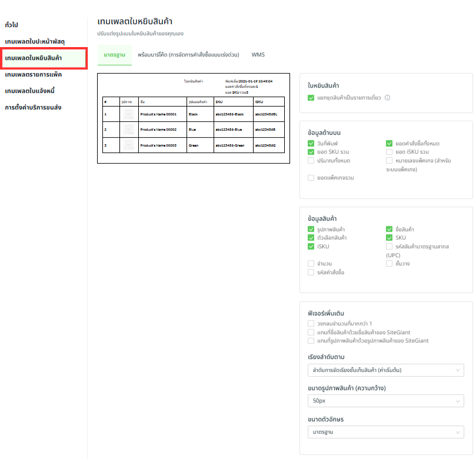Screen dimensions: 476x459
Task: Open the ขนาดตัวอักษร dropdown
Action: coord(385,433)
